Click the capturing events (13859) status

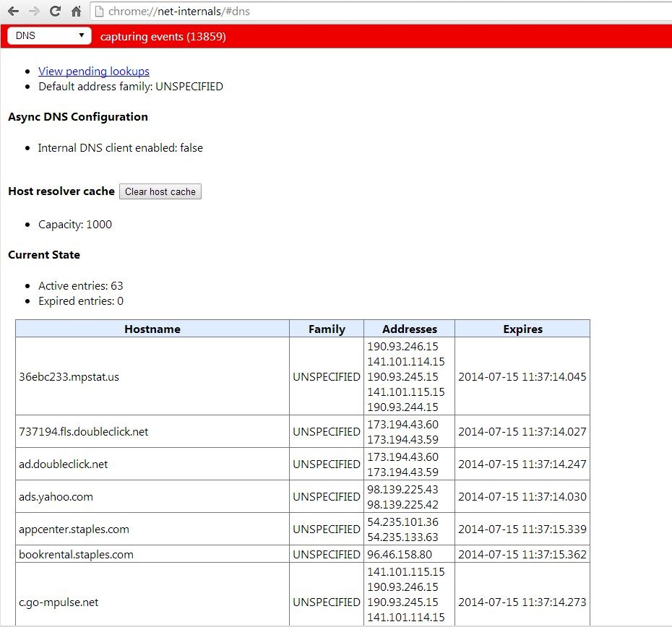pos(163,36)
